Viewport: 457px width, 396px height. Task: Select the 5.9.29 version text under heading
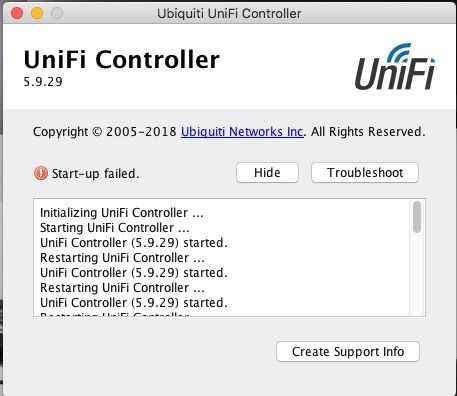(x=43, y=82)
